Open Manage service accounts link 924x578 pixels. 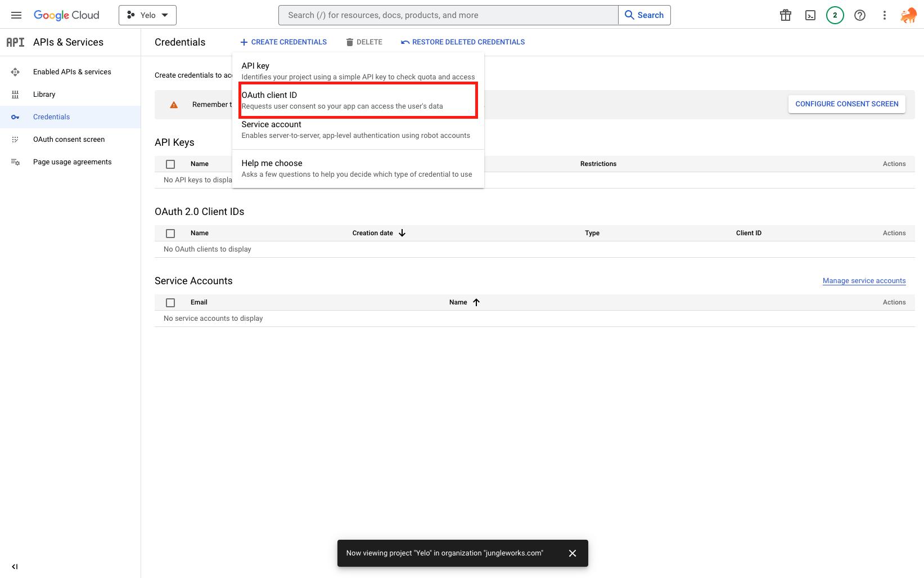coord(864,281)
